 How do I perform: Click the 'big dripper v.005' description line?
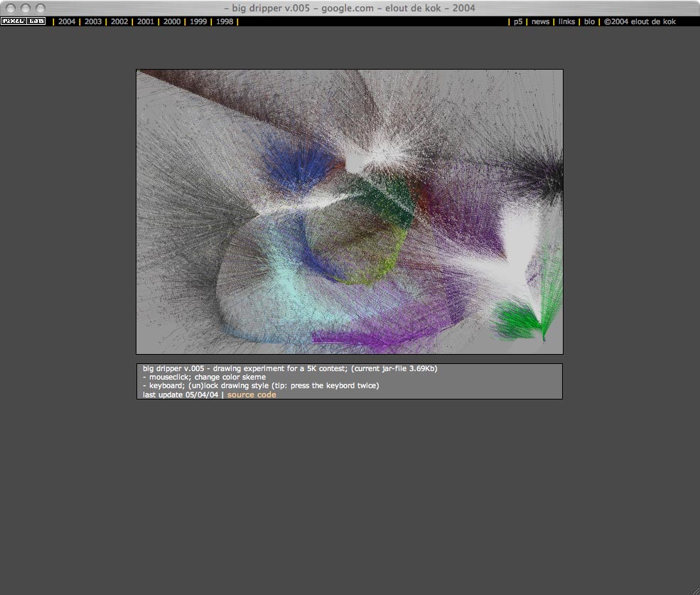tap(290, 368)
